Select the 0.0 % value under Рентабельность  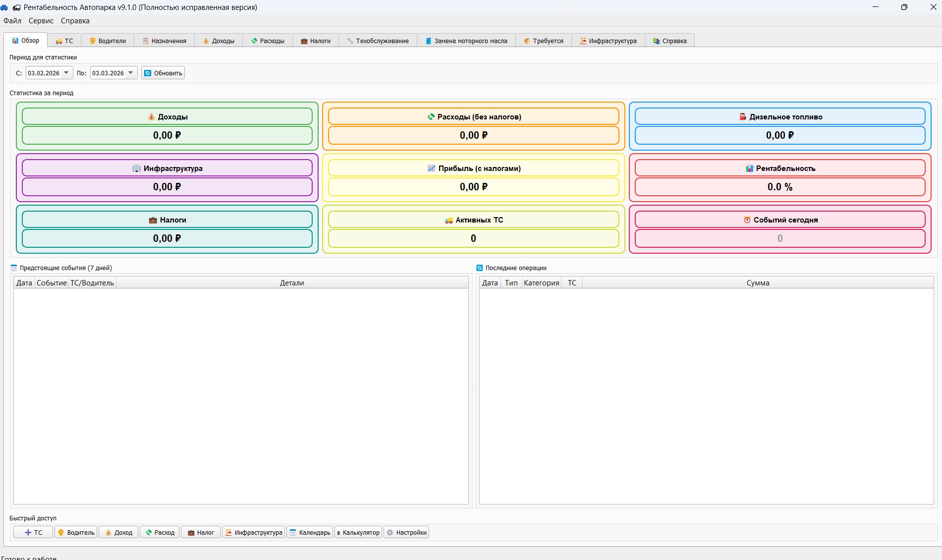coord(780,187)
